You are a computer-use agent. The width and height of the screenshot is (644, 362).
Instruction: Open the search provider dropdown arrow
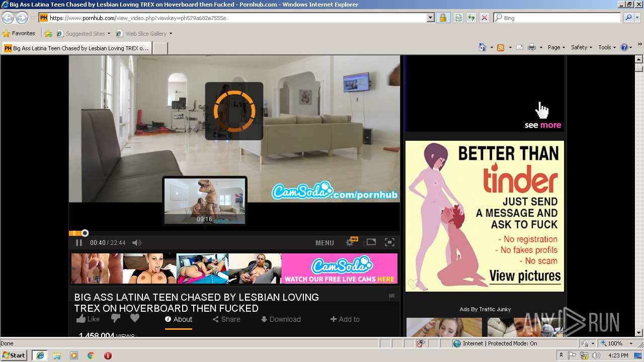tap(638, 18)
